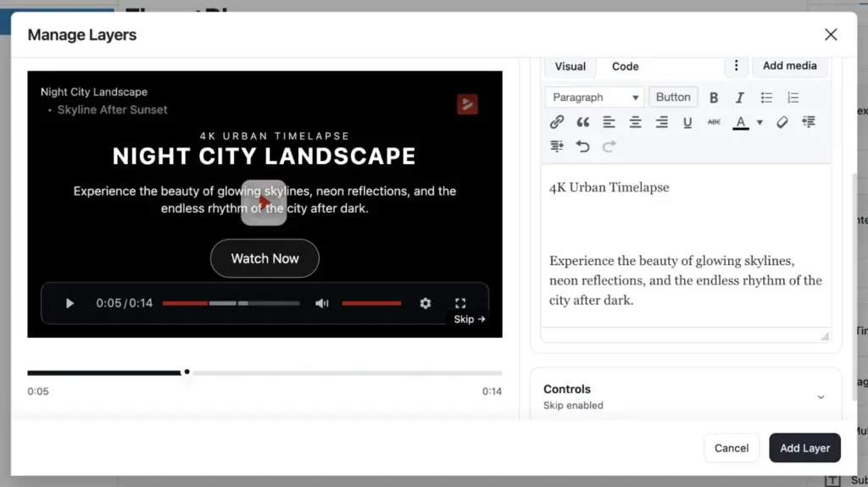Click the '4K Urban Timelapse' line in editor
The image size is (868, 487).
point(609,188)
